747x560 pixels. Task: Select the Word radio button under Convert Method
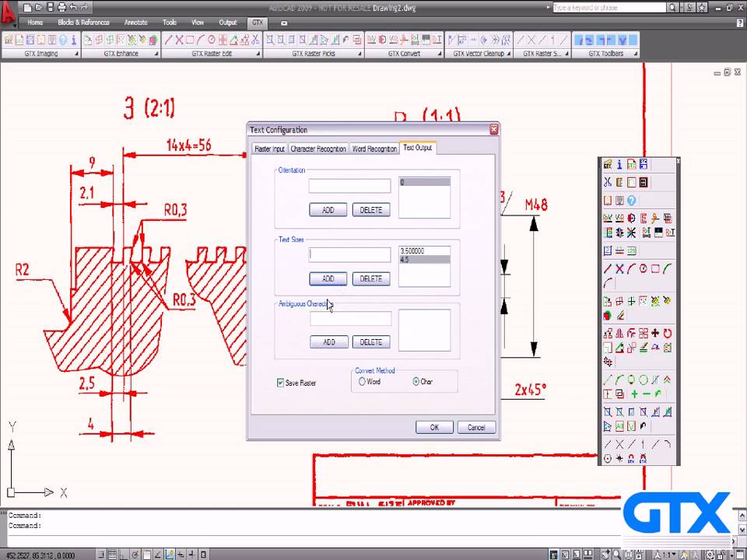[x=361, y=382]
